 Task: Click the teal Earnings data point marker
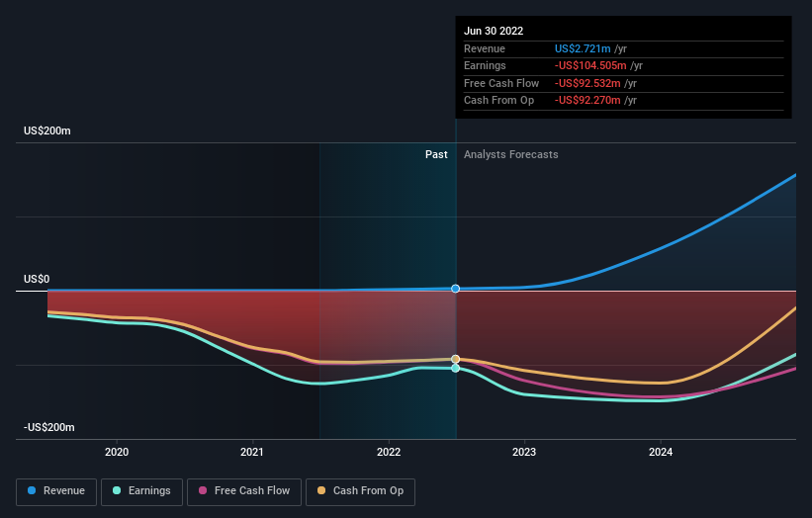[456, 368]
